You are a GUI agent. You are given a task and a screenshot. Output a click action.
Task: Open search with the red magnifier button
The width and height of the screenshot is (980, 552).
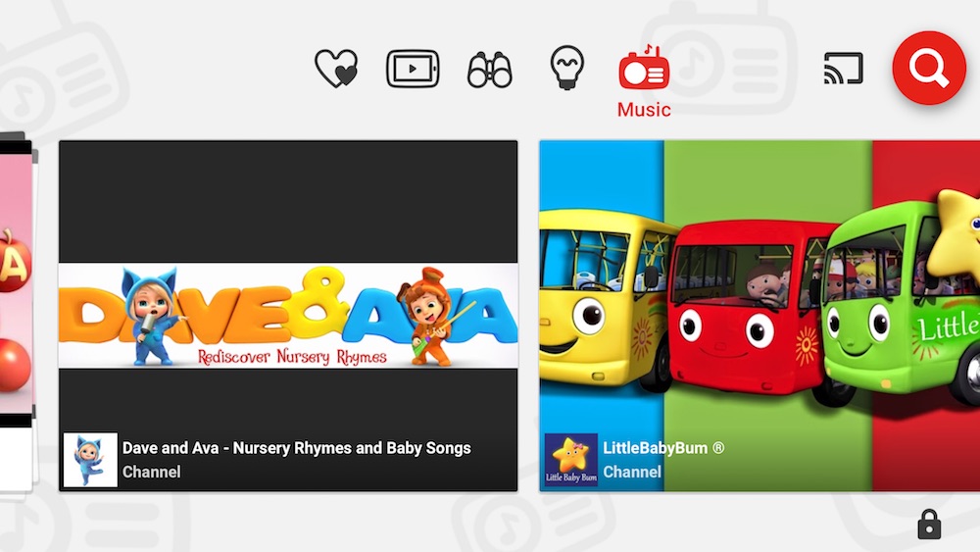click(929, 68)
